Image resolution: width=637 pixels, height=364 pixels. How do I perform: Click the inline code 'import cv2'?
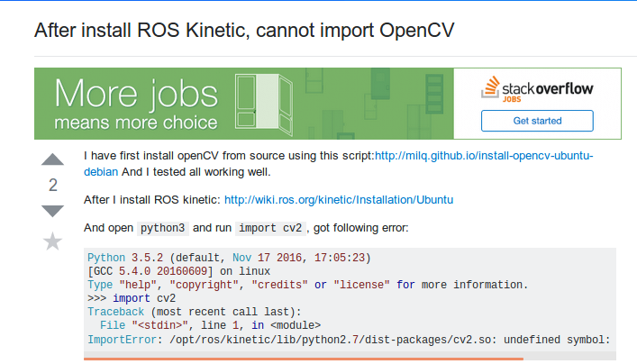[270, 228]
